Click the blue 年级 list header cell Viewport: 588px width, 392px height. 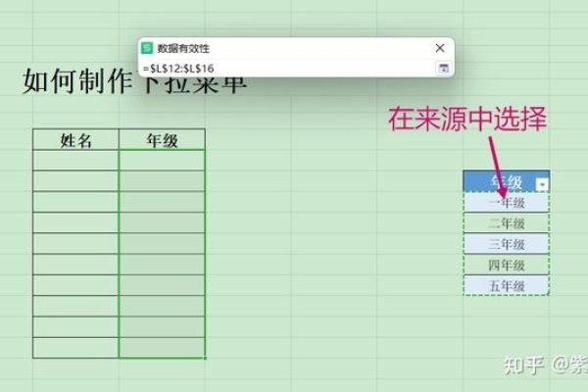(507, 181)
